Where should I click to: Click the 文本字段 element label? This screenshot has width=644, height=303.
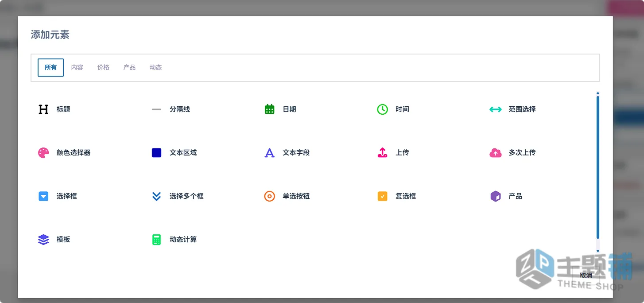pos(296,153)
